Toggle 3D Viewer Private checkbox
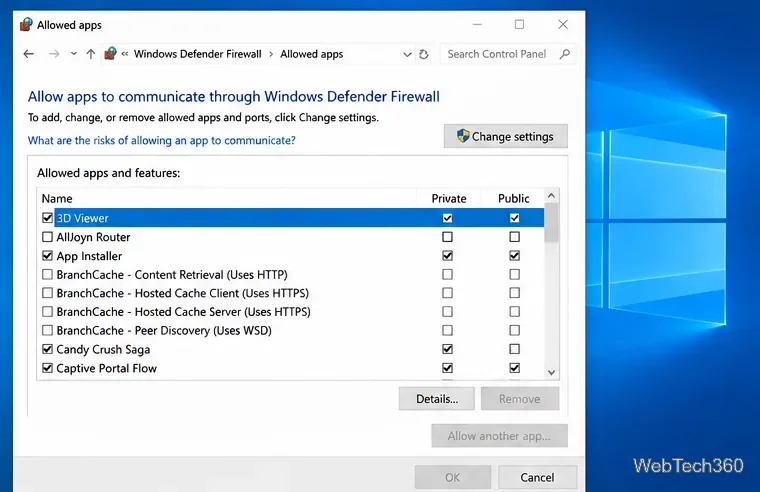The image size is (760, 492). 447,218
